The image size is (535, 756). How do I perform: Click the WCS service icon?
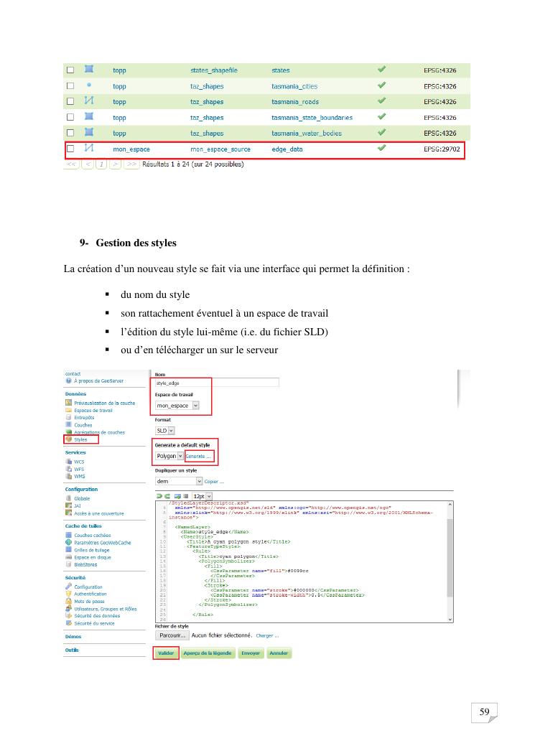(x=69, y=462)
